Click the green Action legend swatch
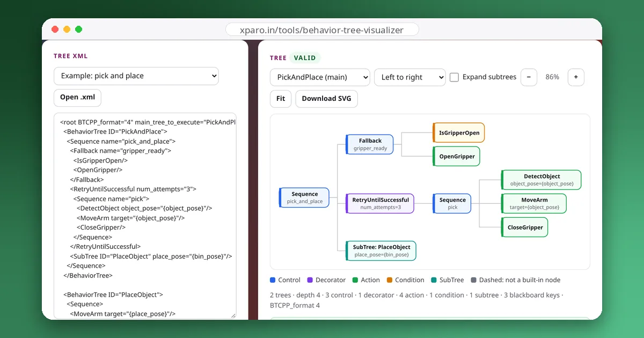This screenshot has height=338, width=644. 355,280
